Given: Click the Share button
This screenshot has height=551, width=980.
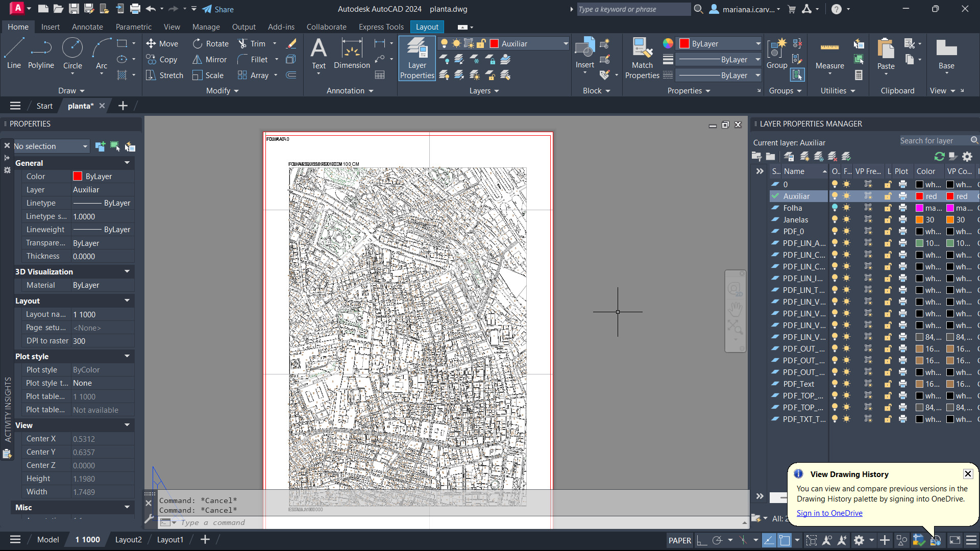Looking at the screenshot, I should tap(218, 9).
